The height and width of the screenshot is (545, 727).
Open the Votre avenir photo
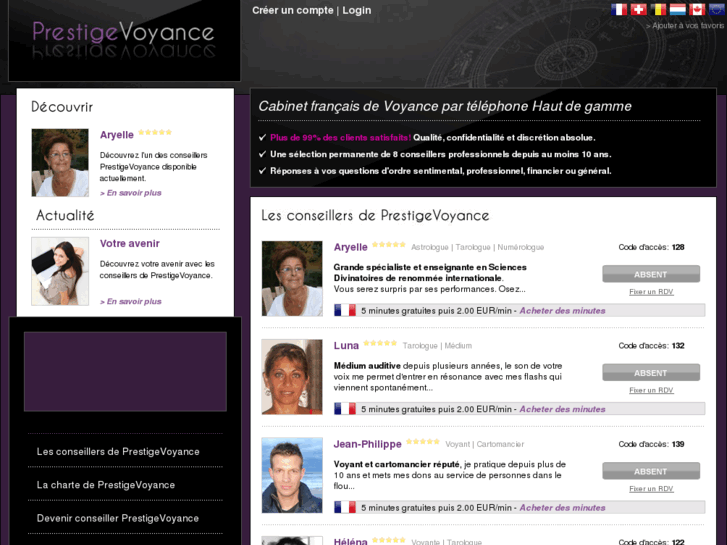(x=60, y=271)
